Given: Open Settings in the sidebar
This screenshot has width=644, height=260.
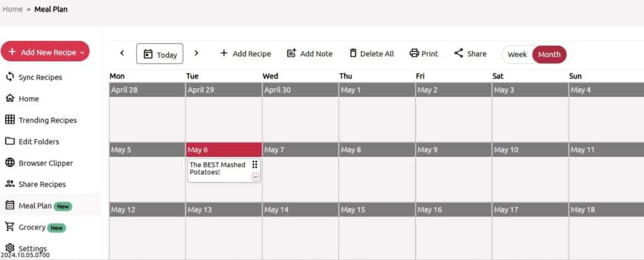Looking at the screenshot, I should pos(32,248).
